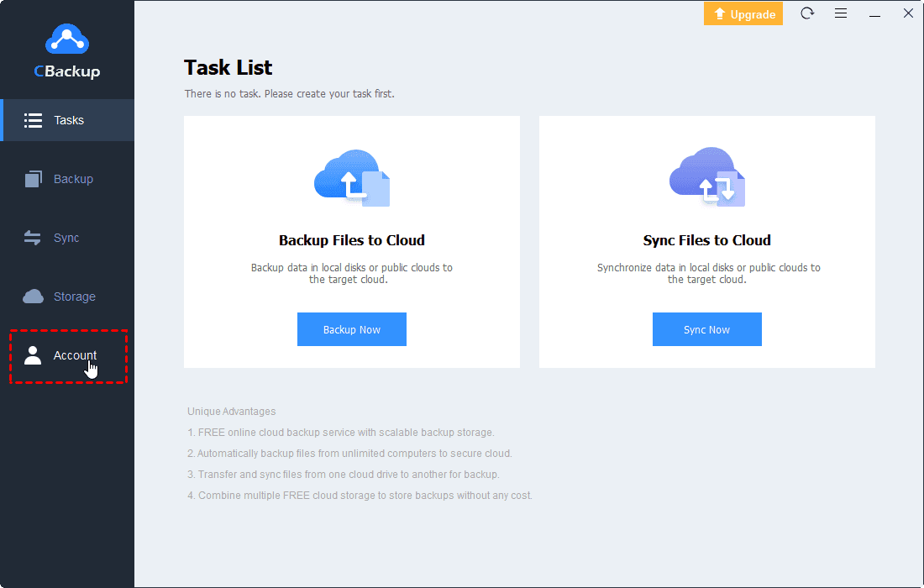Click 'There is no task' message text

(x=289, y=94)
